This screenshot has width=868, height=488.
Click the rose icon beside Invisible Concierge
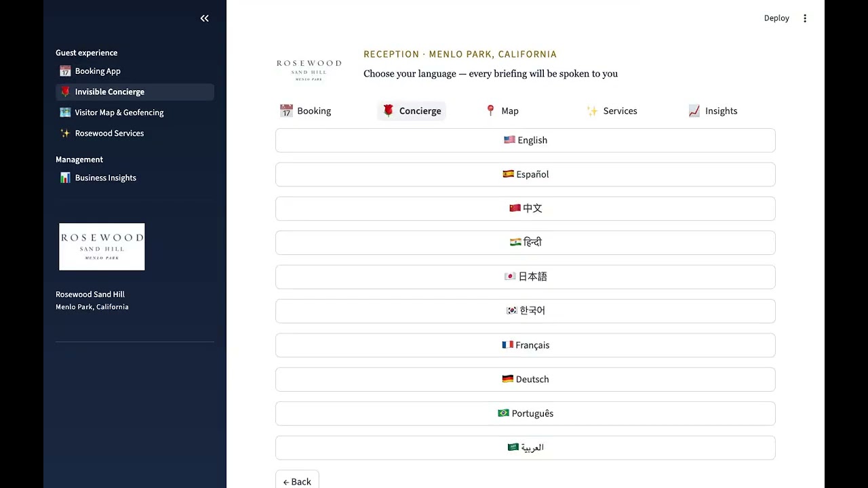pyautogui.click(x=65, y=91)
